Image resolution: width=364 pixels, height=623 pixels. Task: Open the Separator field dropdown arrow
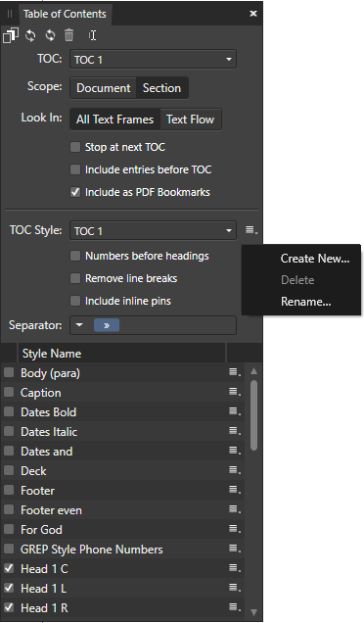[79, 325]
